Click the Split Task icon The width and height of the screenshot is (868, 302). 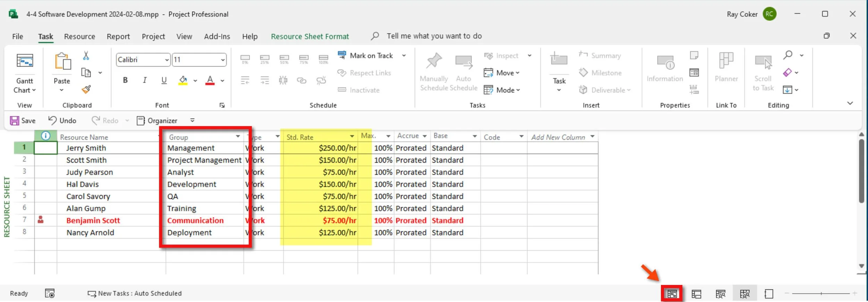[283, 80]
